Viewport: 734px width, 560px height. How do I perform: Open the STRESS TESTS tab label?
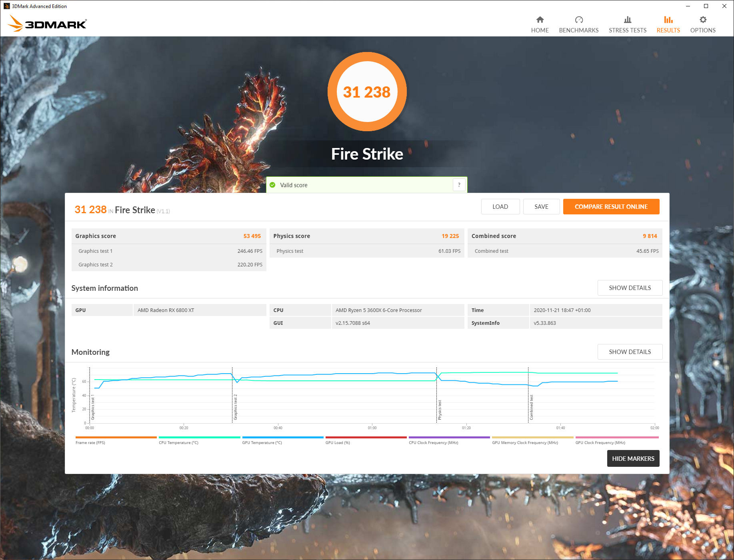628,30
